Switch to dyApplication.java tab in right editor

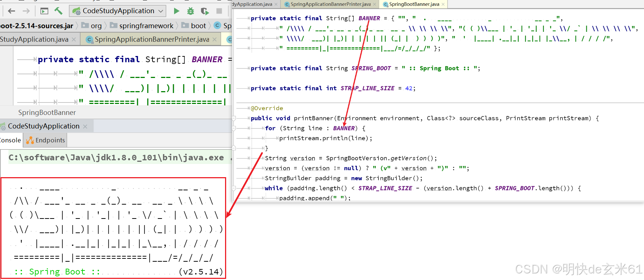(253, 4)
